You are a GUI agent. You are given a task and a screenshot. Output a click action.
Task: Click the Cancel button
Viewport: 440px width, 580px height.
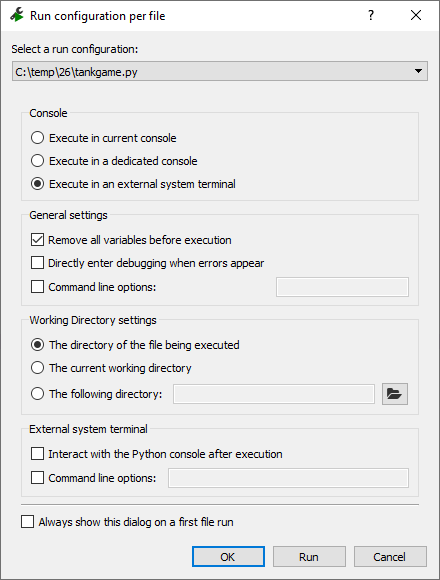pyautogui.click(x=390, y=556)
